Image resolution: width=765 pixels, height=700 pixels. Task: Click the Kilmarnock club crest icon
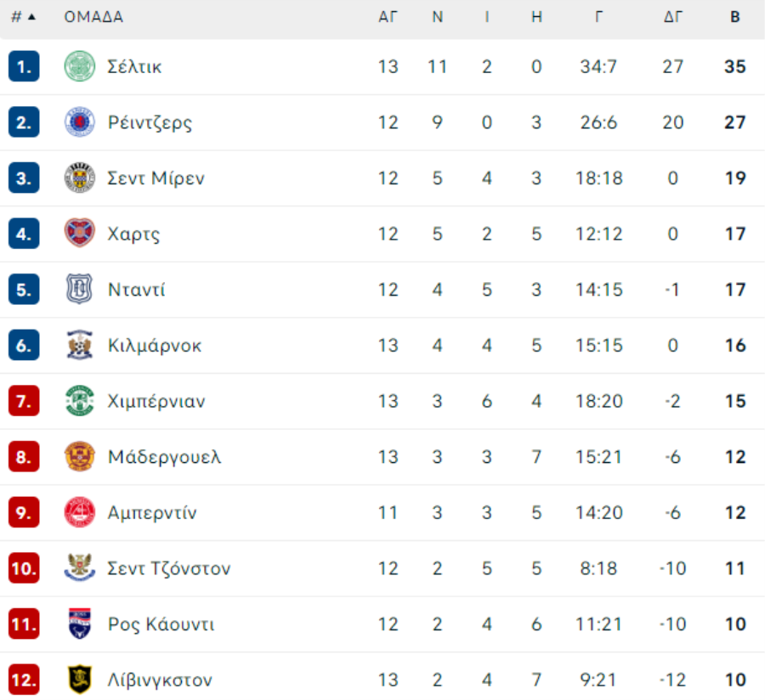point(80,346)
